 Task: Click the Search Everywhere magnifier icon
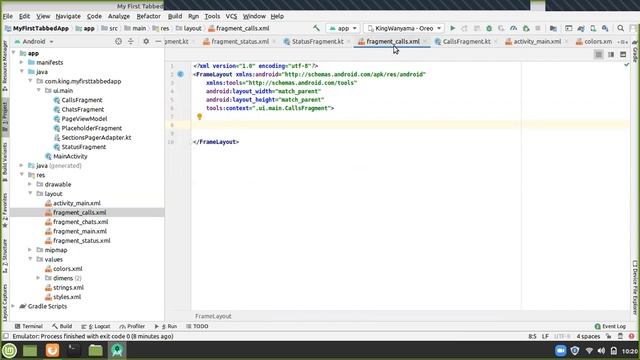[x=620, y=28]
